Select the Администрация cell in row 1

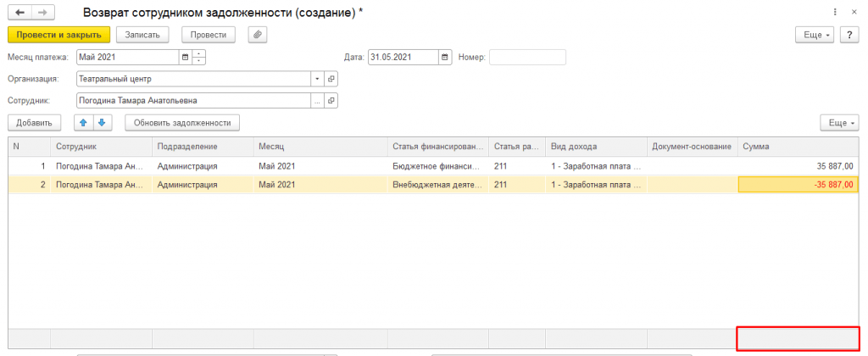(203, 165)
